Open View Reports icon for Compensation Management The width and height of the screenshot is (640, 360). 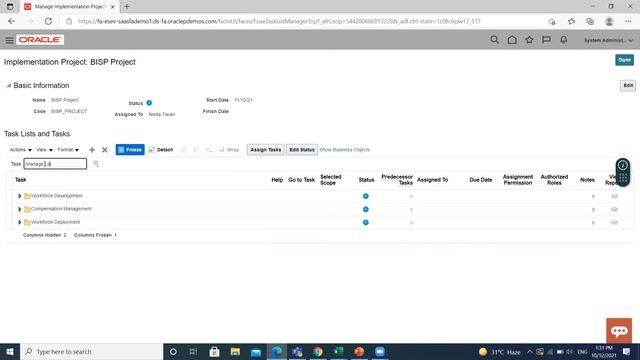point(614,209)
